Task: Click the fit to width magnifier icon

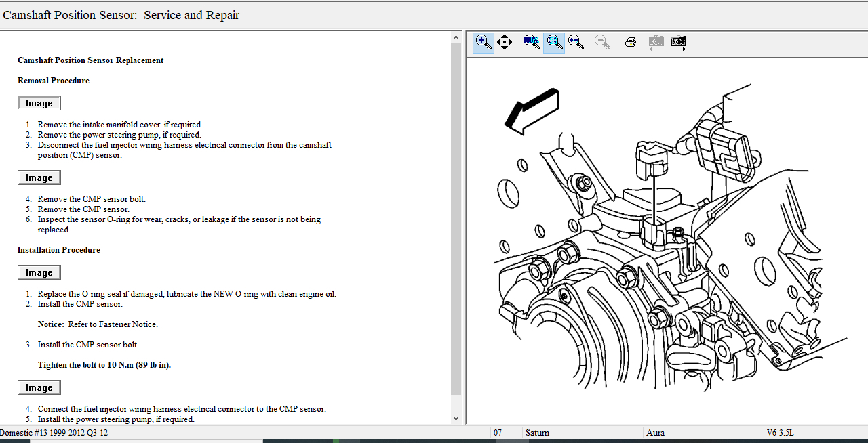Action: 576,42
